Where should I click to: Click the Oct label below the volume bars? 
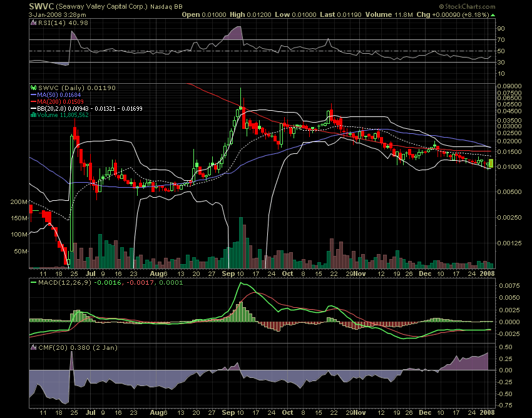(x=287, y=274)
